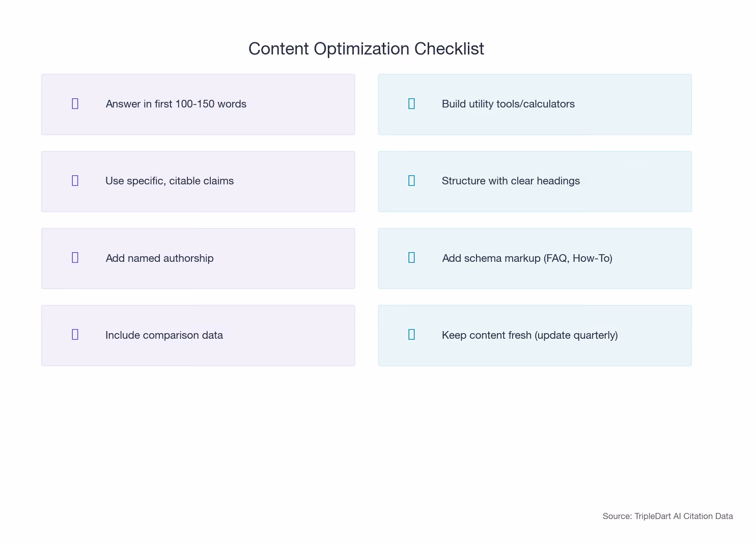
Task: Click empty area of the Keep content fresh card
Action: [x=657, y=351]
